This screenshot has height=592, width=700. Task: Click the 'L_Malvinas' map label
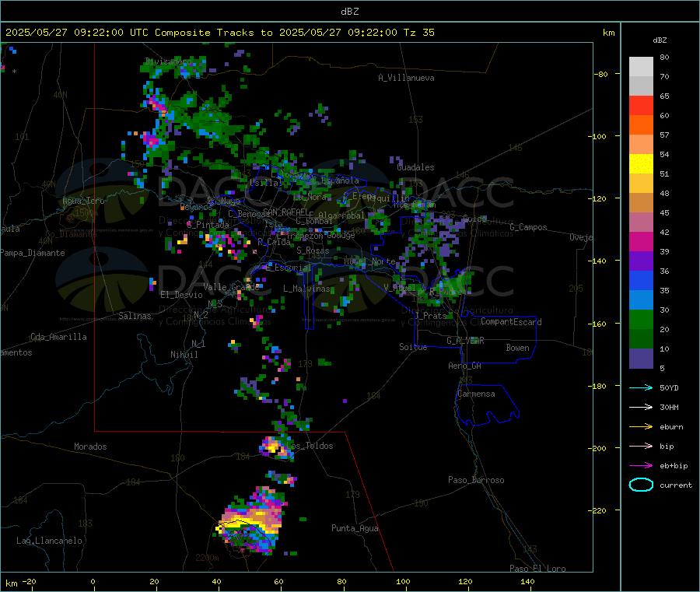click(306, 289)
